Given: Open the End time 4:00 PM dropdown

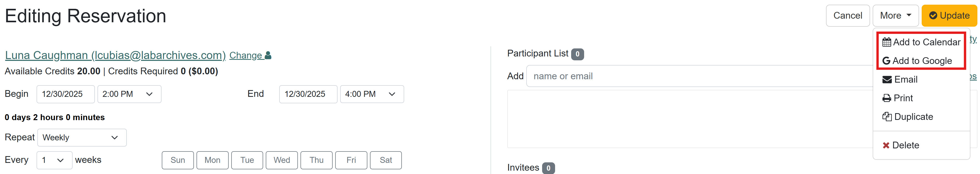Looking at the screenshot, I should coord(372,94).
